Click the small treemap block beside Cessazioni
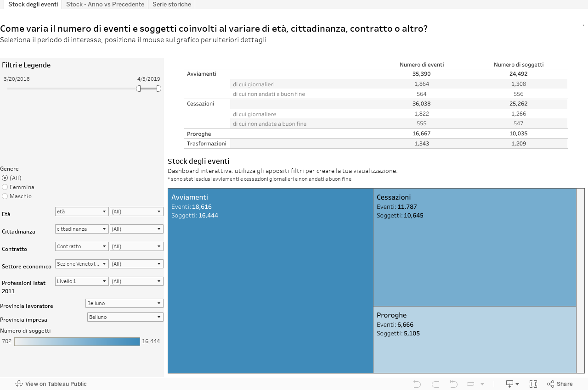 coord(580,281)
